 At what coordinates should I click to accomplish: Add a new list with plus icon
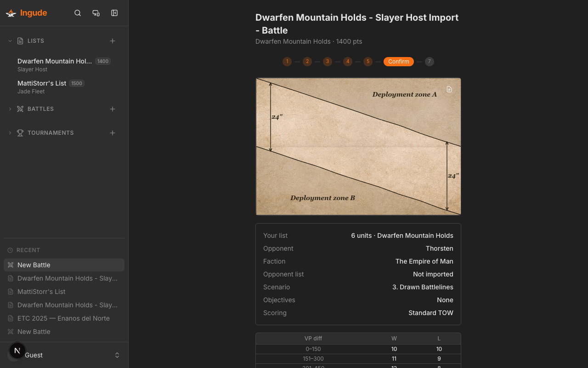[113, 41]
